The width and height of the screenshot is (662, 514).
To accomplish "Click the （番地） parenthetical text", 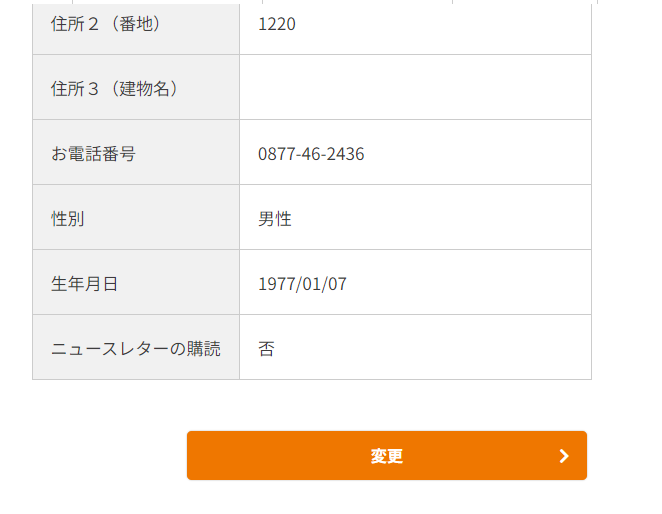I will [131, 24].
